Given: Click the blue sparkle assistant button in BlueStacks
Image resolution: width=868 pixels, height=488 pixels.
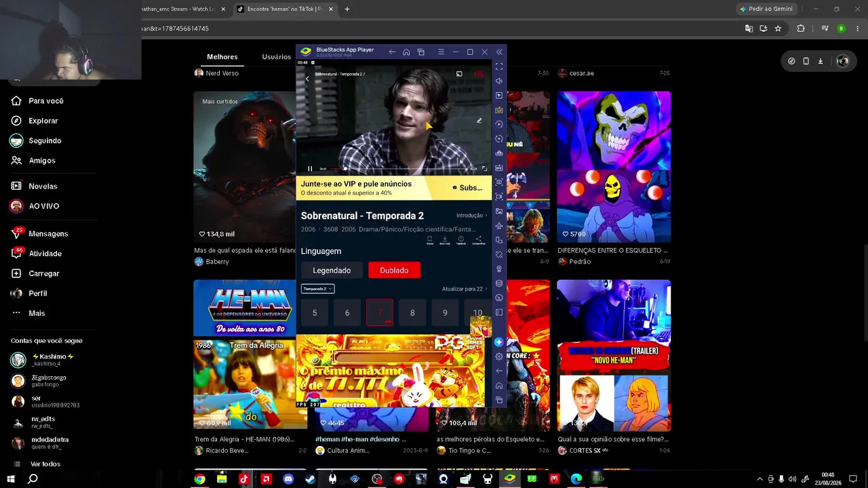Looking at the screenshot, I should click(499, 342).
